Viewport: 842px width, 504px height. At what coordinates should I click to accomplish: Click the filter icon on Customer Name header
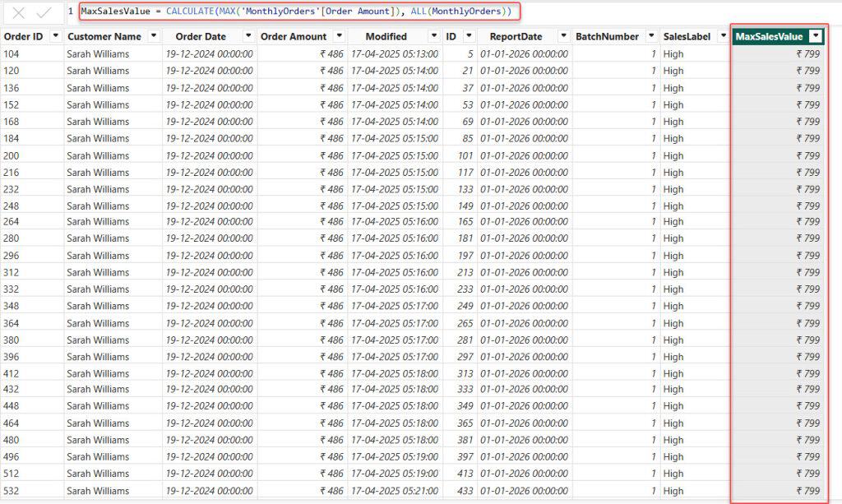coord(154,36)
